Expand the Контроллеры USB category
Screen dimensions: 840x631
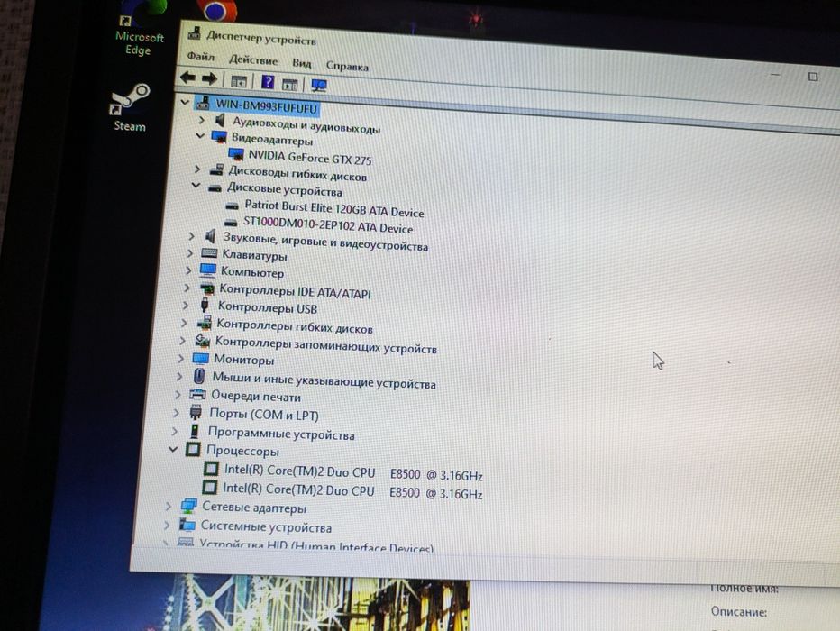click(x=186, y=306)
